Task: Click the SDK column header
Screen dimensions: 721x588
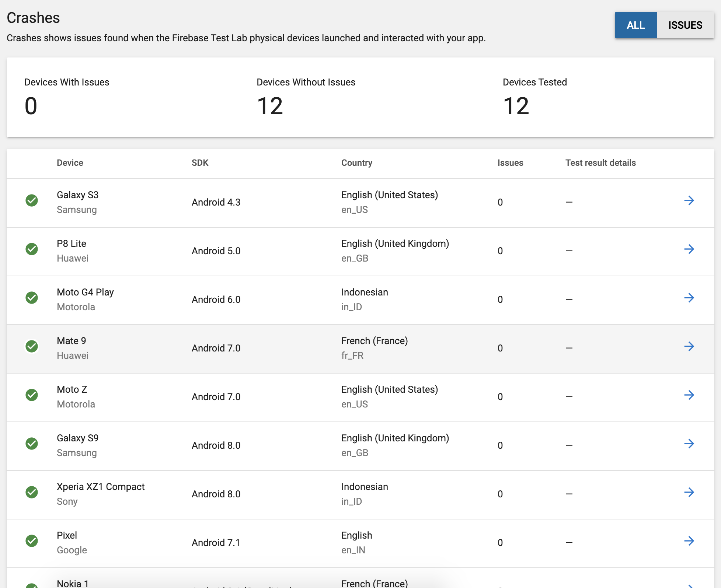Action: point(200,163)
